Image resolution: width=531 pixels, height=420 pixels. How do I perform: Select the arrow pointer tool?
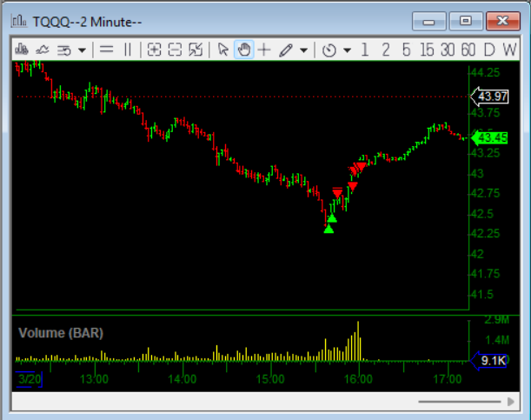click(x=223, y=50)
